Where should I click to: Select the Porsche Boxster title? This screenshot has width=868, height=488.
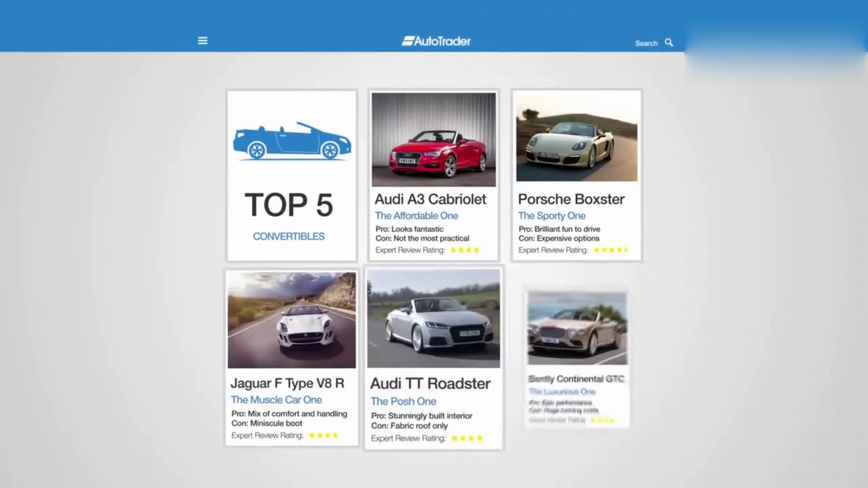(571, 199)
